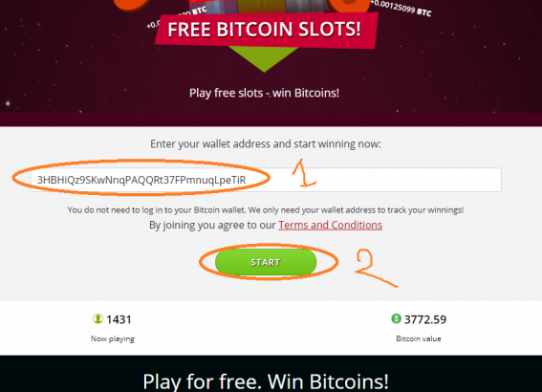Click the 'Enter your wallet address' prompt text

[x=266, y=143]
